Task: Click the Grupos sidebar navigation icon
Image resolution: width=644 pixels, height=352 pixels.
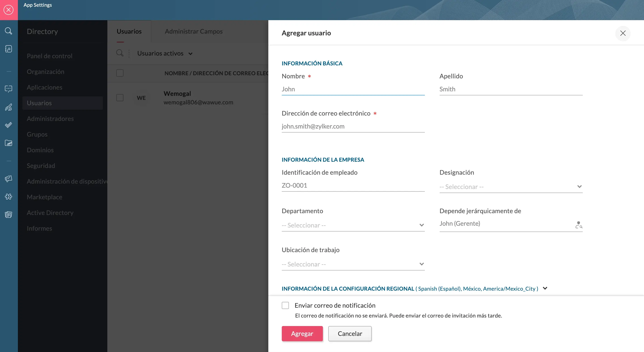Action: [x=37, y=134]
